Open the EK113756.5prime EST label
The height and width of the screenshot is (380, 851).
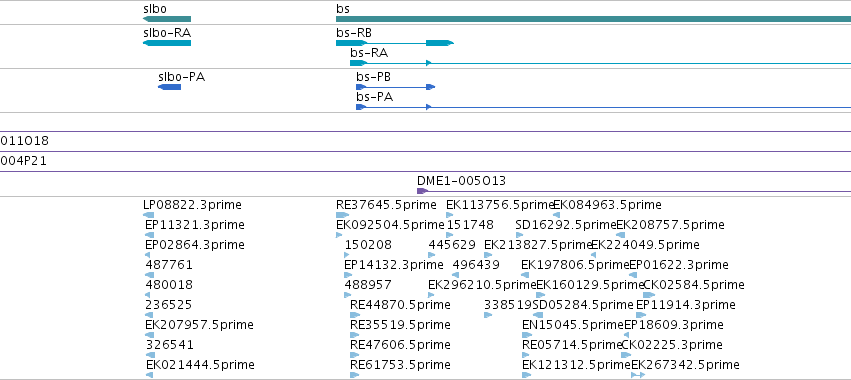coord(500,205)
